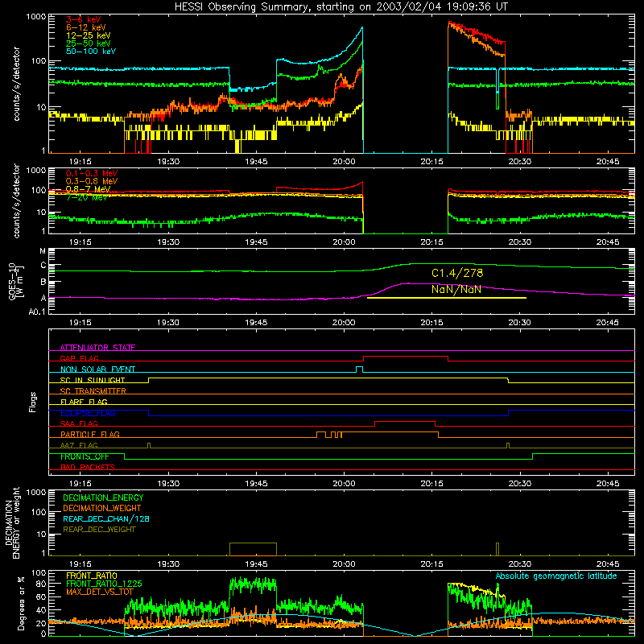Click the vertical Flags axis label
644x644 pixels.
(x=32, y=402)
